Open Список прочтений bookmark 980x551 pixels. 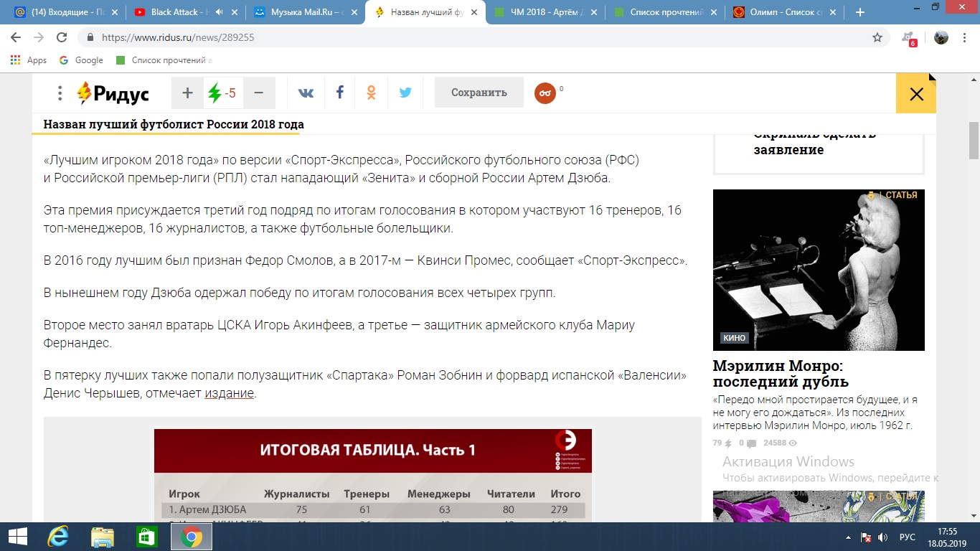(164, 60)
